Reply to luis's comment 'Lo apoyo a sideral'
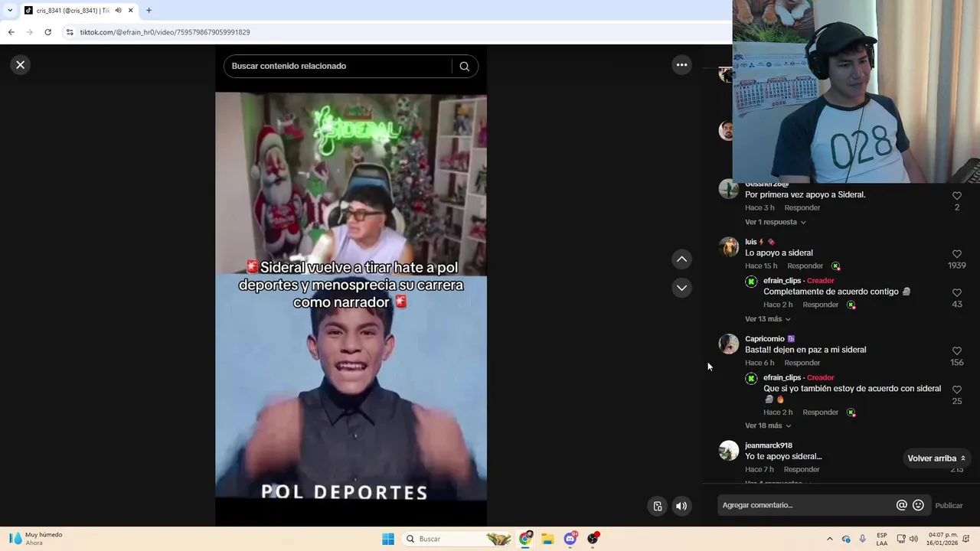980x551 pixels. pos(805,266)
